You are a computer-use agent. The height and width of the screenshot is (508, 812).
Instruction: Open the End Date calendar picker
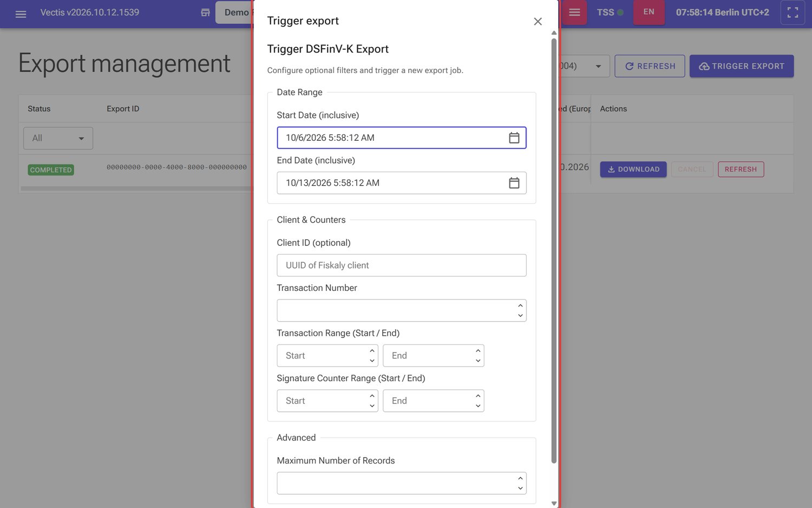point(514,183)
